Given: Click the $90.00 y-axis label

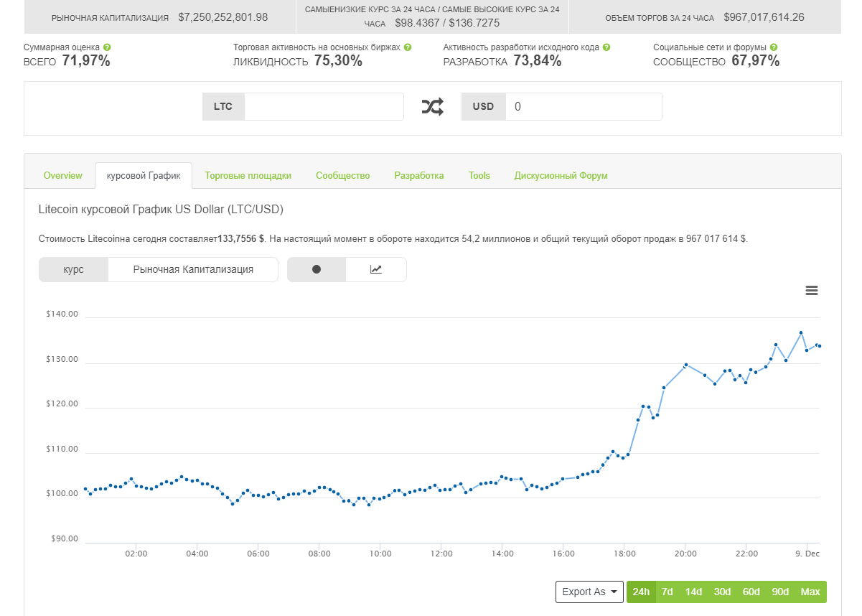Looking at the screenshot, I should click(65, 539).
